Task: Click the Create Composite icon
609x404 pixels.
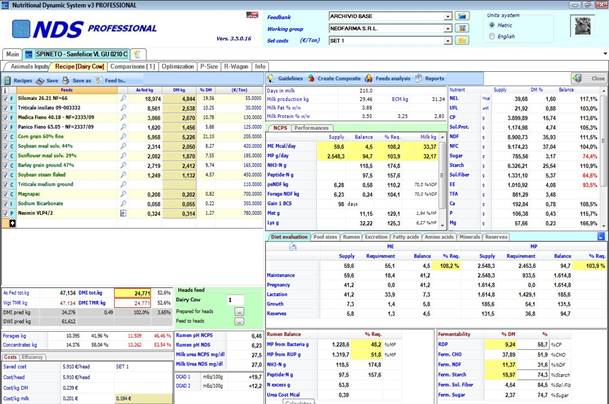Action: [x=311, y=78]
